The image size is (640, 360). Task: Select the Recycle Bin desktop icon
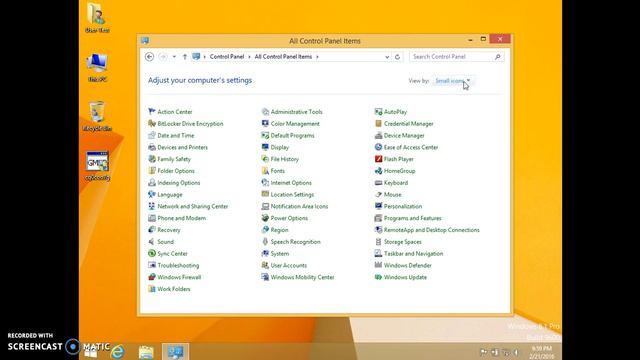click(97, 117)
